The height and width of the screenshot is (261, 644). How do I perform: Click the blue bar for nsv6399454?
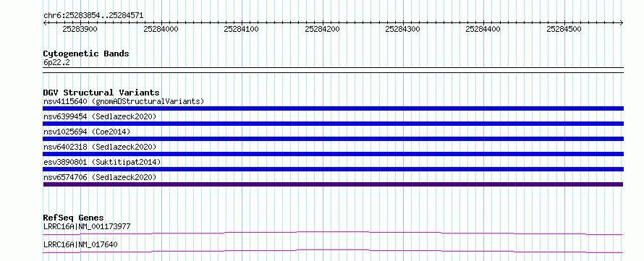coord(333,124)
